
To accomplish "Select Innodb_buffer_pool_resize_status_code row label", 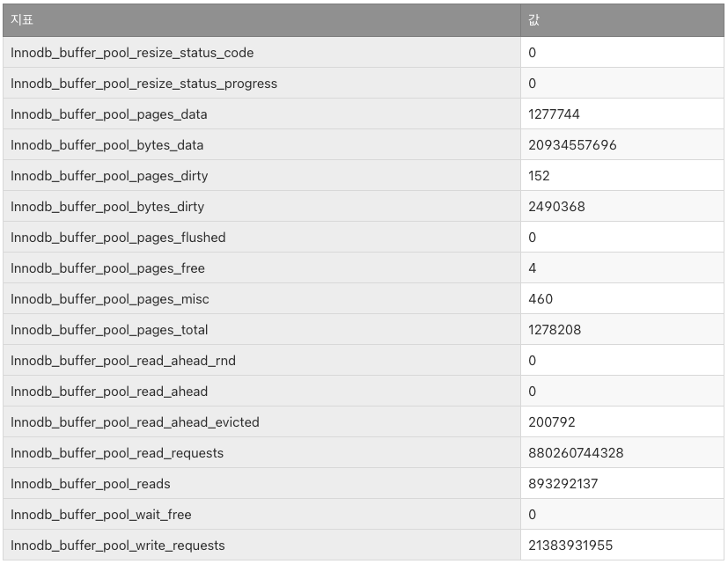I will point(132,53).
